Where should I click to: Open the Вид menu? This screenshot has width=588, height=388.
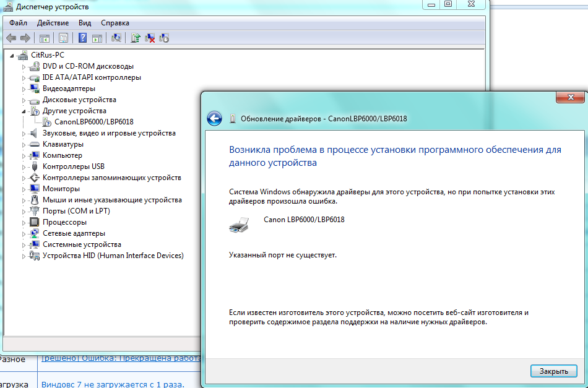coord(85,23)
